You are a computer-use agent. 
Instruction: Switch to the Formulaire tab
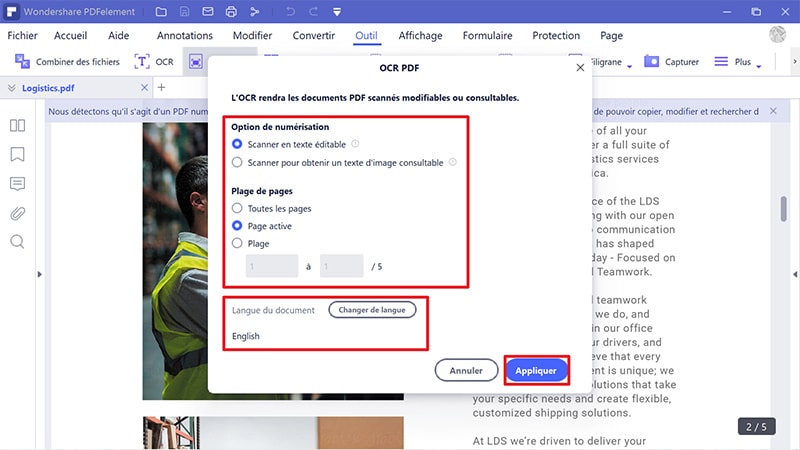tap(487, 35)
